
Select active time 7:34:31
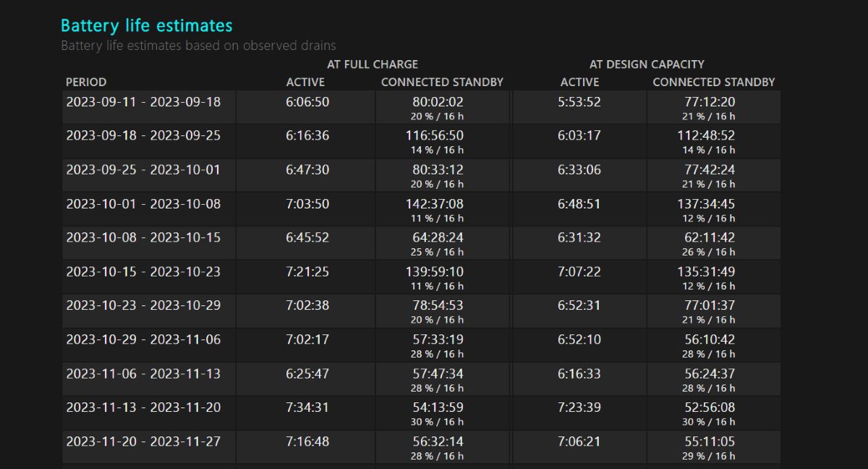pyautogui.click(x=307, y=407)
